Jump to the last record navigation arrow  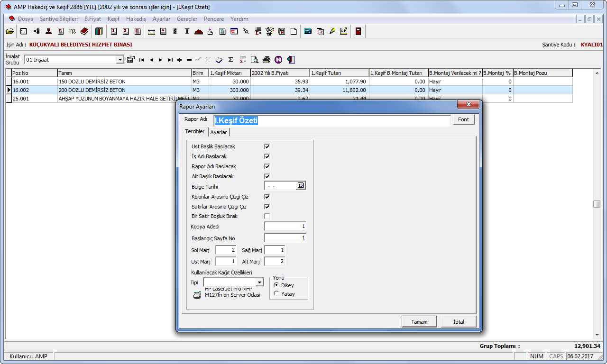pos(170,60)
